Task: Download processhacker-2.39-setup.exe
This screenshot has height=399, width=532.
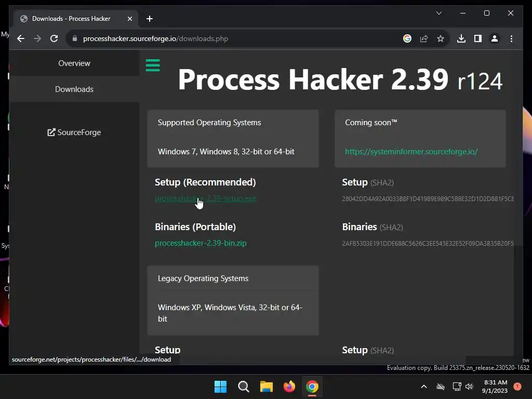Action: [x=205, y=198]
